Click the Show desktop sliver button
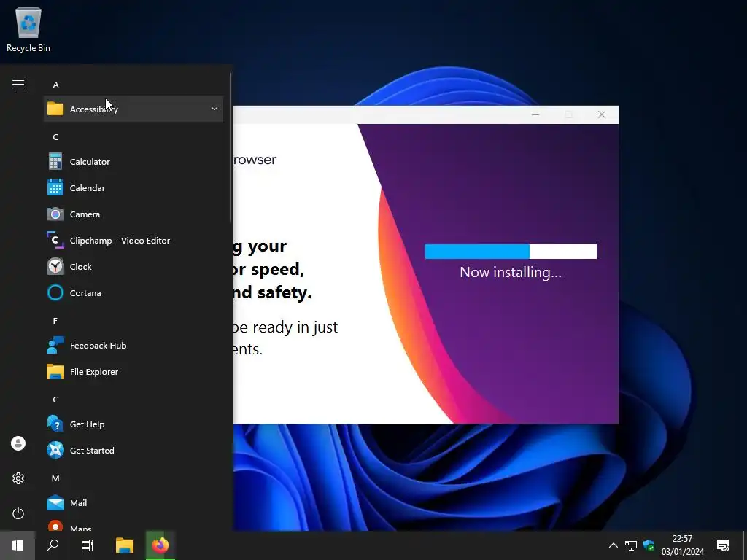This screenshot has width=747, height=560. click(x=745, y=545)
